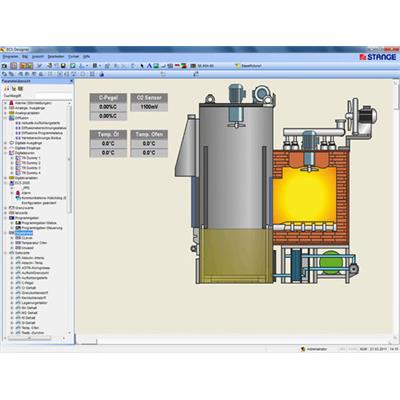
Task: Expand the Alarme tree node
Action: (6, 103)
